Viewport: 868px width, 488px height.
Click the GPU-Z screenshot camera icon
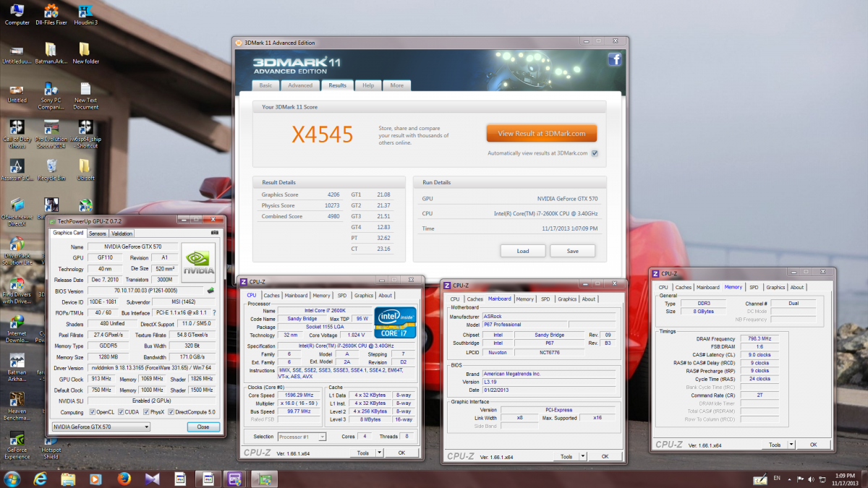coord(215,234)
